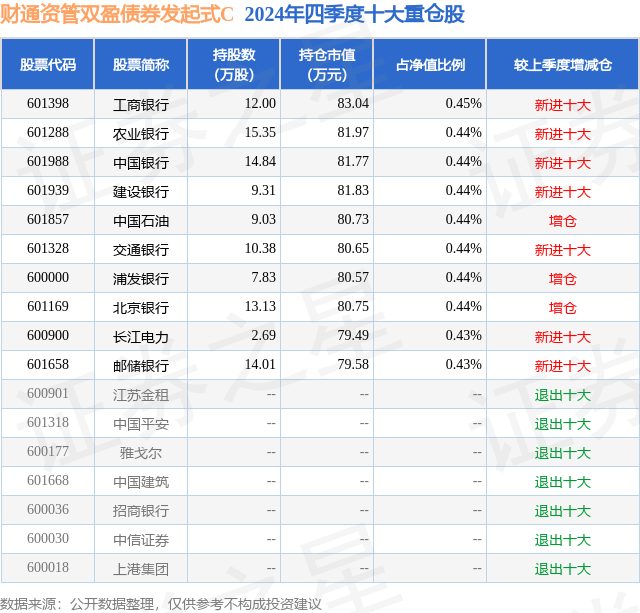Select the 长江电力 stock name cell
Viewport: 640px width, 613px height.
141,336
